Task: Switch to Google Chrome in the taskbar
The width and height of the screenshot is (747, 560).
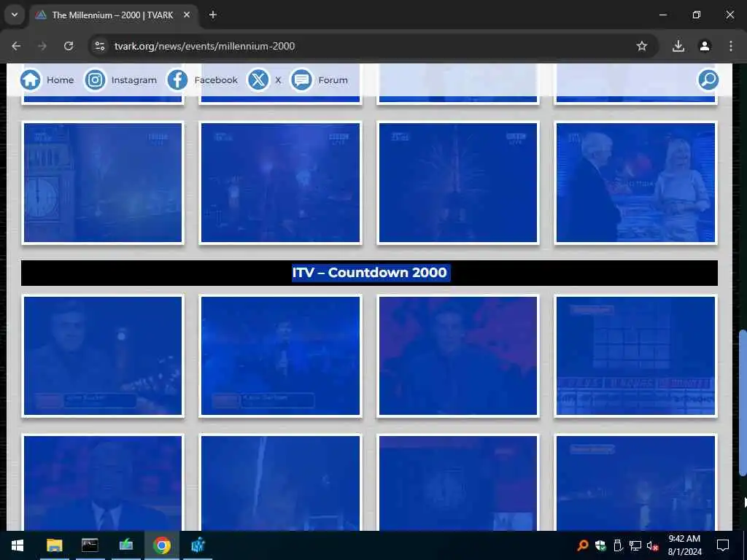Action: click(162, 545)
